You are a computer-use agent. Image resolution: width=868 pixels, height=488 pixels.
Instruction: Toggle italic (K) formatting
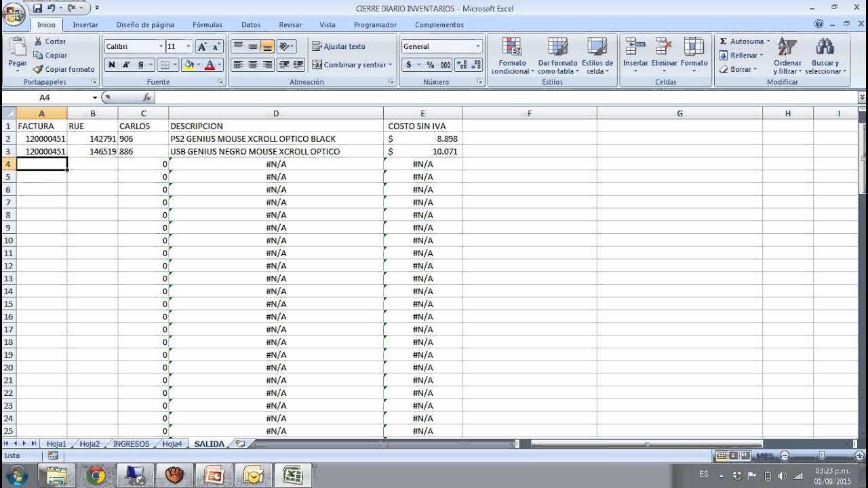pos(126,65)
